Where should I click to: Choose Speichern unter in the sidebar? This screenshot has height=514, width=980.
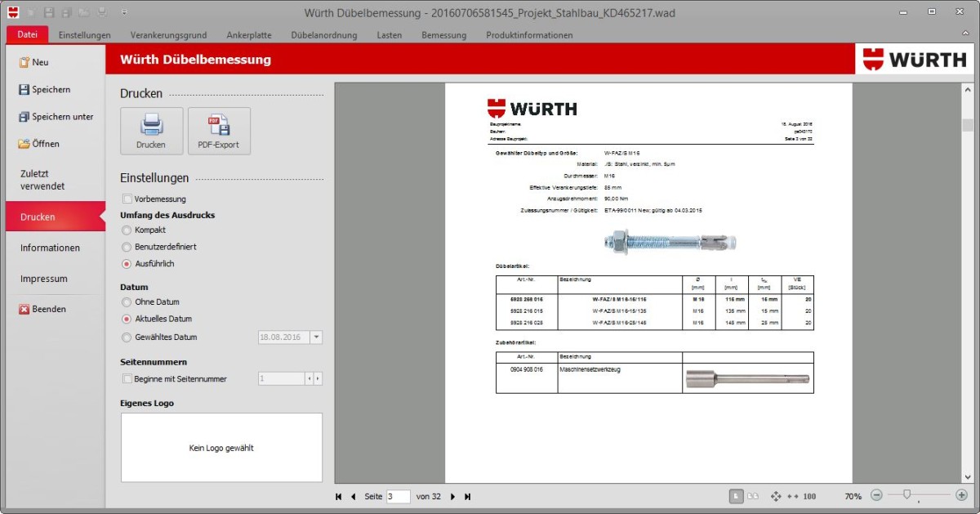pos(56,117)
